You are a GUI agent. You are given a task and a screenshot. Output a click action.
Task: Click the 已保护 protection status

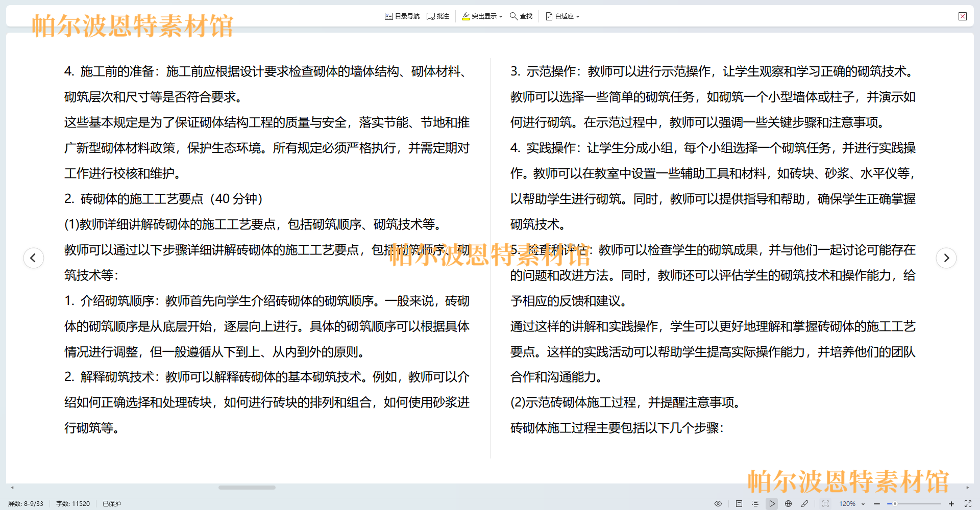pos(112,503)
